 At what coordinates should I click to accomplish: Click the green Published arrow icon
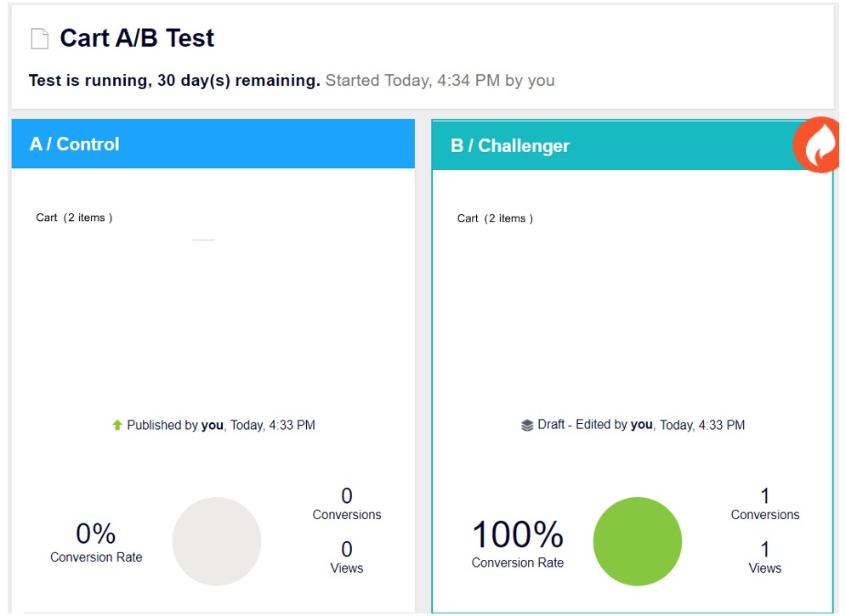click(x=117, y=425)
